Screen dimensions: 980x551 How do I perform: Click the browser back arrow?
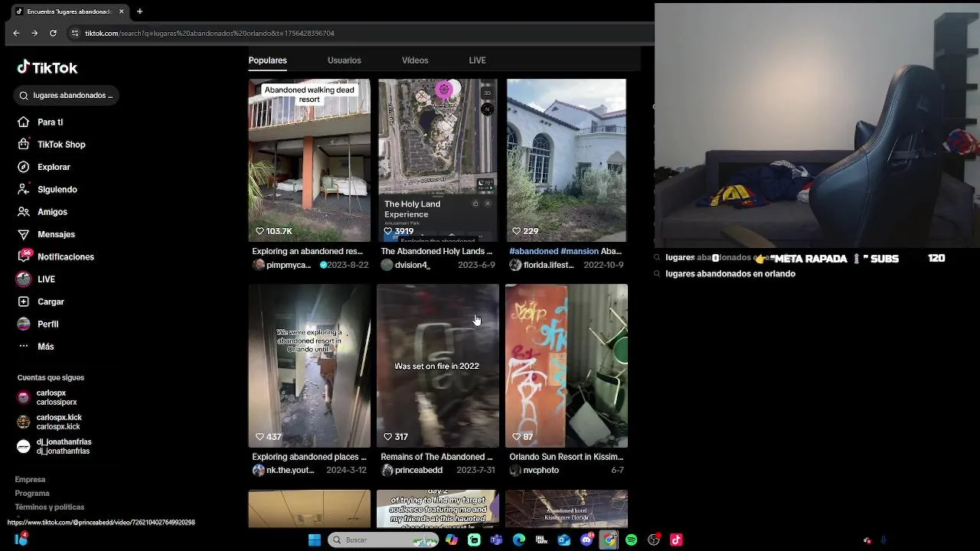[x=16, y=33]
